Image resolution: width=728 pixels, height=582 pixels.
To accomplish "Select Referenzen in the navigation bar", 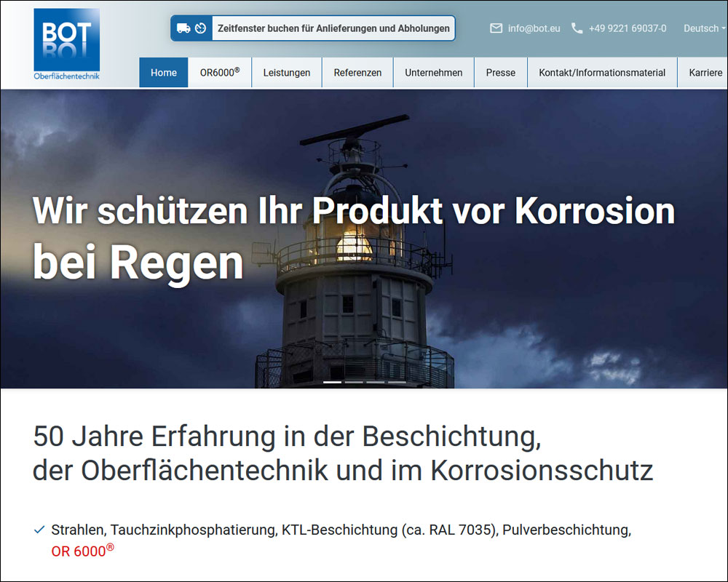I will 357,73.
